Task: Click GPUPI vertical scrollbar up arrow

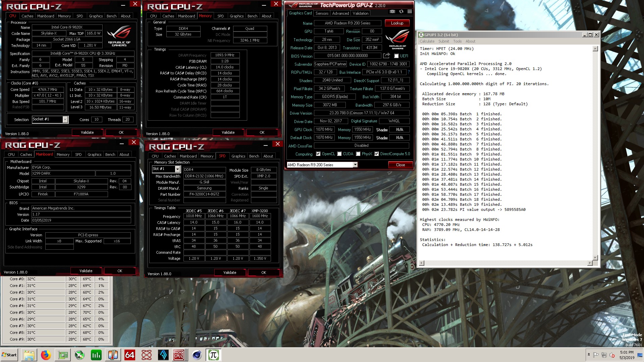Action: point(595,49)
